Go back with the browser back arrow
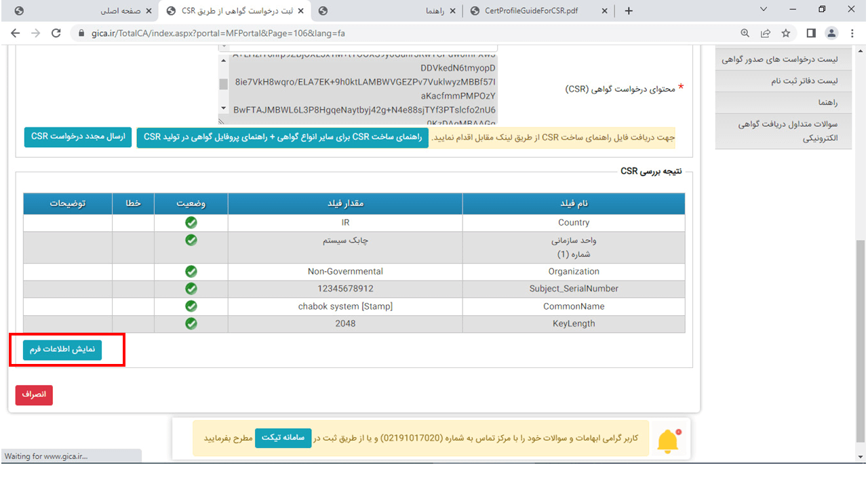Screen dimensions: 868x488 [16, 33]
